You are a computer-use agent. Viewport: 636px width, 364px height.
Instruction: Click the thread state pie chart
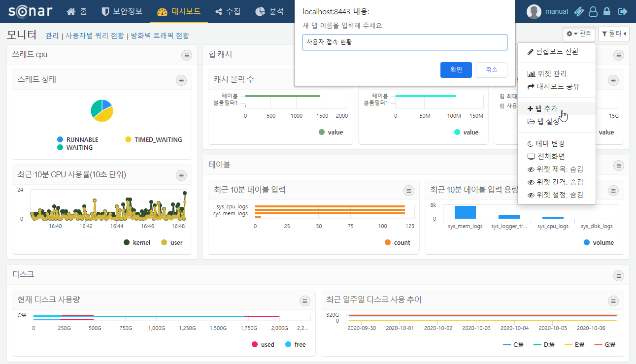point(102,110)
